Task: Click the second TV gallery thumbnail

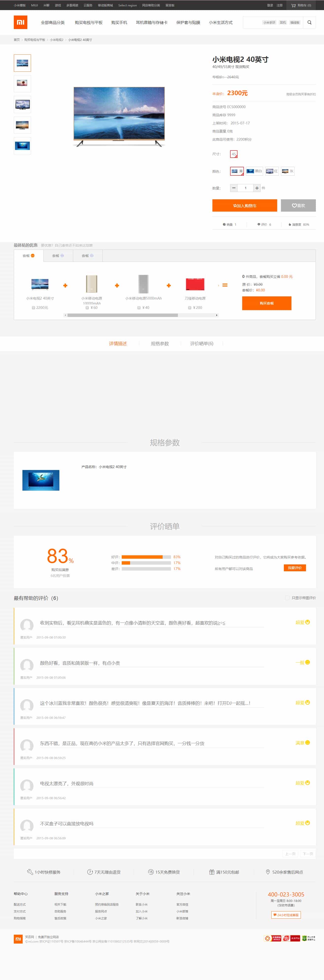Action: [22, 84]
